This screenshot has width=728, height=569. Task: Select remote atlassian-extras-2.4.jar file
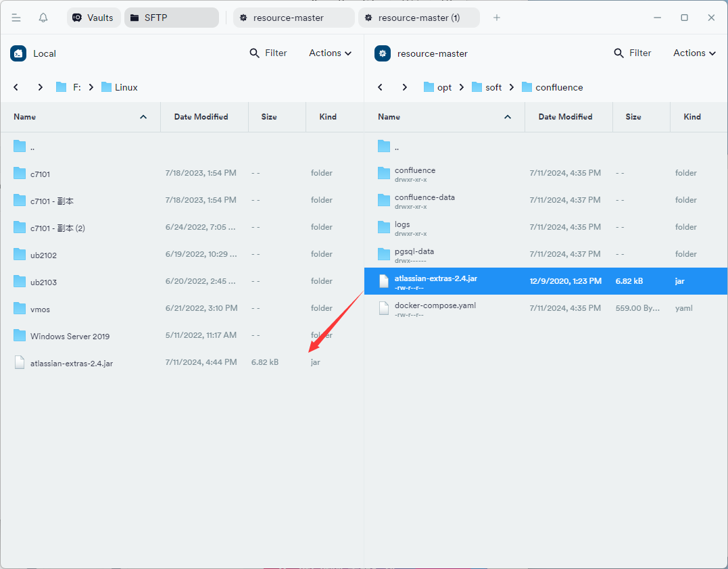[546, 281]
